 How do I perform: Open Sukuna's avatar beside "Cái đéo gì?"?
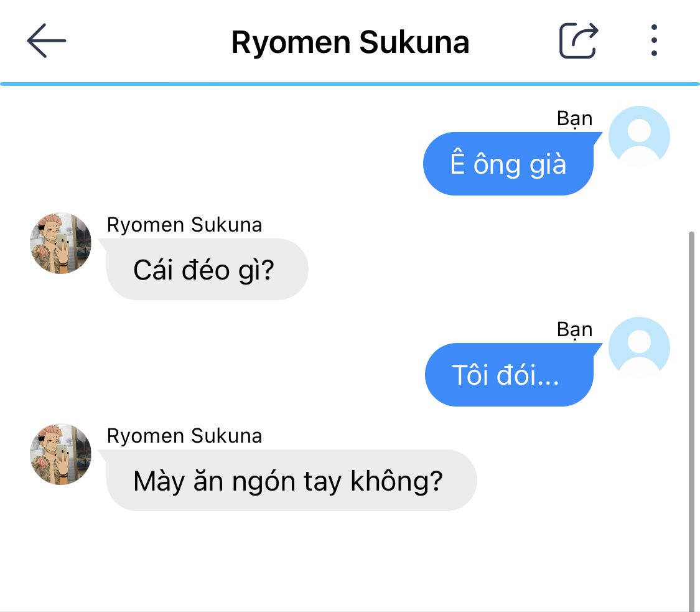(61, 243)
